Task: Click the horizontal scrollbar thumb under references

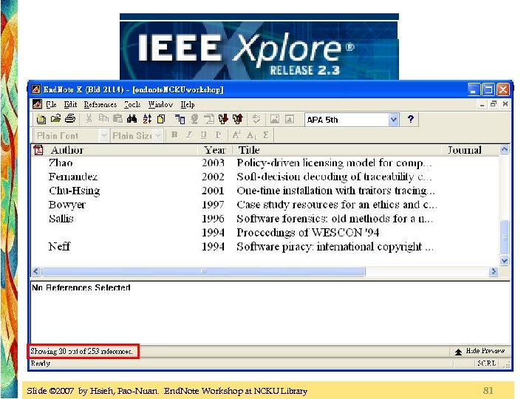Action: 204,271
